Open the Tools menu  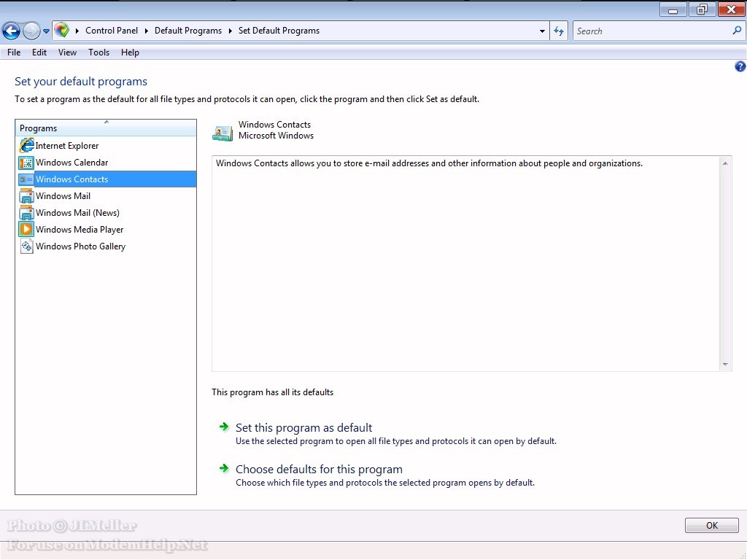tap(98, 52)
